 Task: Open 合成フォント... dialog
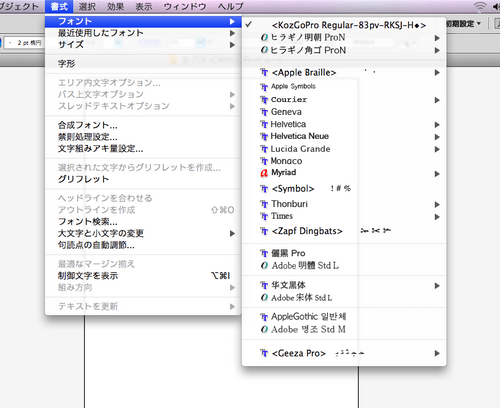tap(143, 125)
